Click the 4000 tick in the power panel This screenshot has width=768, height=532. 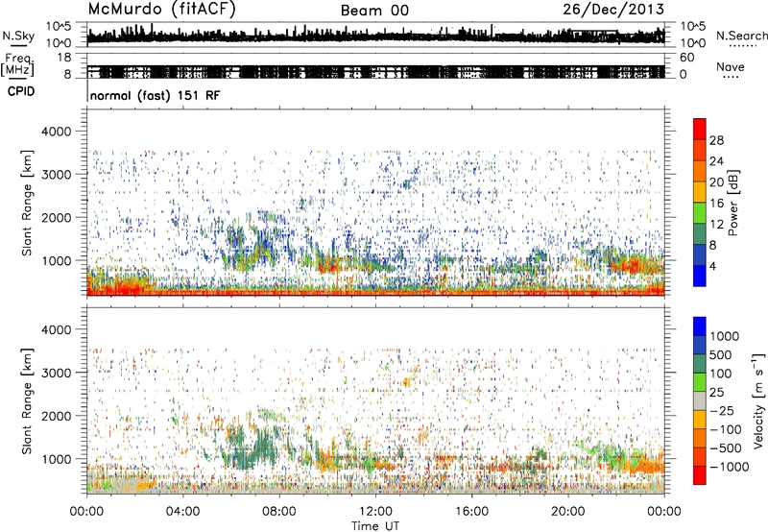click(x=57, y=132)
